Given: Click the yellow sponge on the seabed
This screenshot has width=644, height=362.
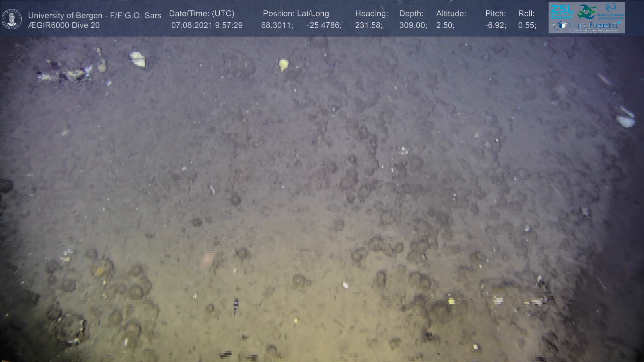Looking at the screenshot, I should point(283,64).
